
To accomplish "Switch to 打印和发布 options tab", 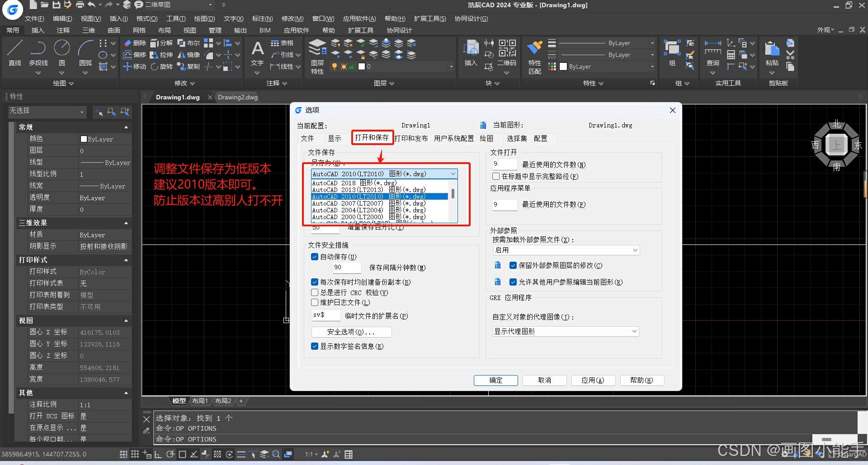I will 411,138.
